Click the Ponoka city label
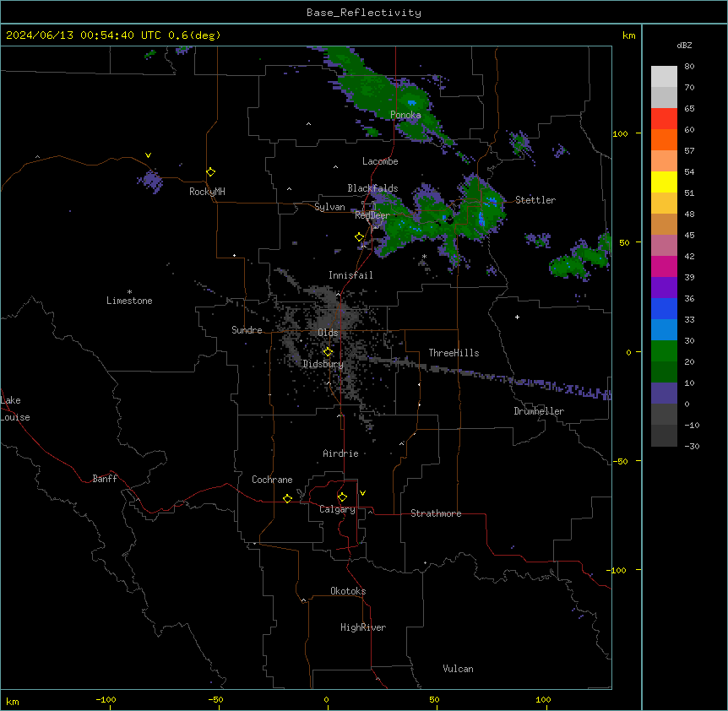 (405, 115)
